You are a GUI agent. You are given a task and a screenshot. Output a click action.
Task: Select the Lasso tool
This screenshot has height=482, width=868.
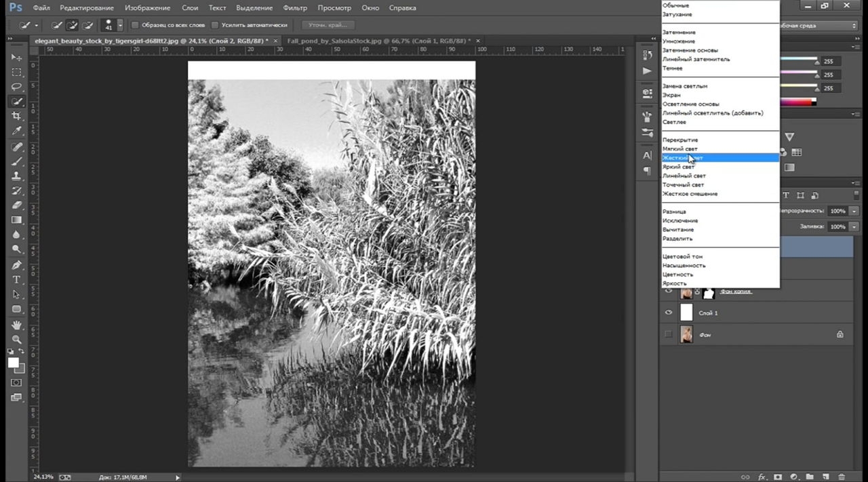[x=17, y=87]
